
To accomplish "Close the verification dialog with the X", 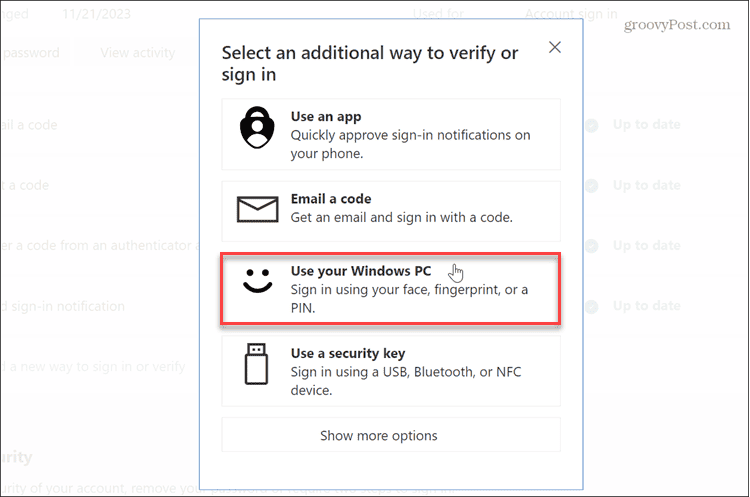I will tap(555, 47).
